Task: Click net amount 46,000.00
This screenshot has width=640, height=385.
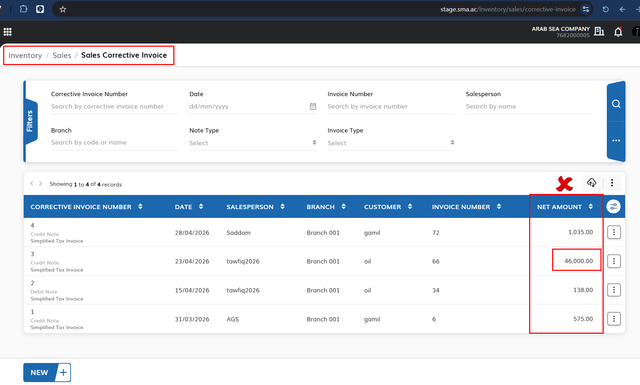Action: click(x=579, y=261)
